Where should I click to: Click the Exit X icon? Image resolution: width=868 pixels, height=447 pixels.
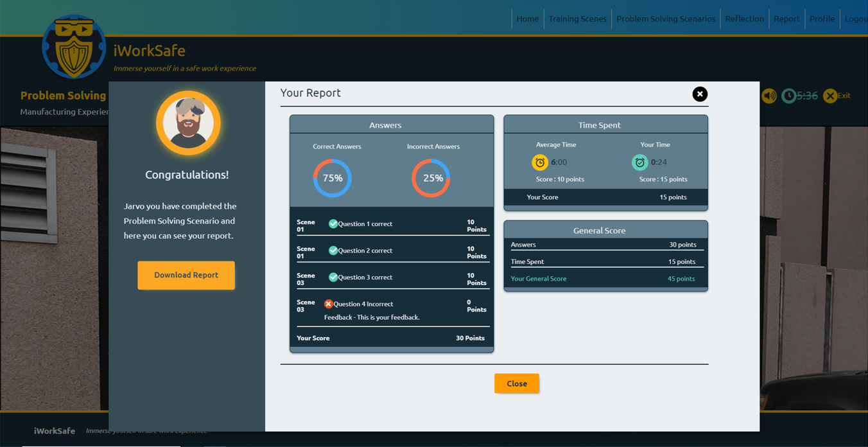tap(830, 96)
